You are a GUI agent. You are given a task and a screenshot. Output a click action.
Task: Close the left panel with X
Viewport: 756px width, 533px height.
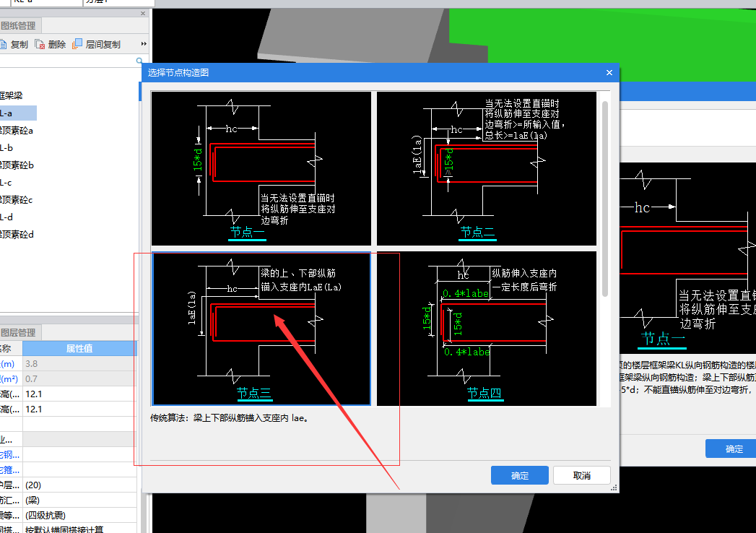point(143,14)
